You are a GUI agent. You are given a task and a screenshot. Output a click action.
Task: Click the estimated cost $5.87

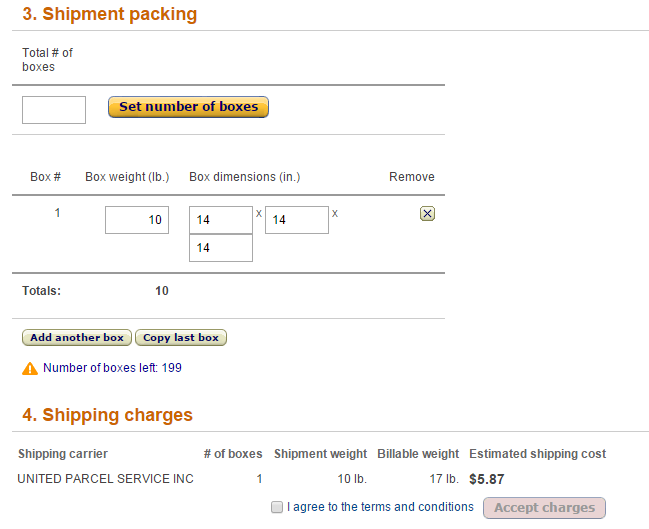487,479
